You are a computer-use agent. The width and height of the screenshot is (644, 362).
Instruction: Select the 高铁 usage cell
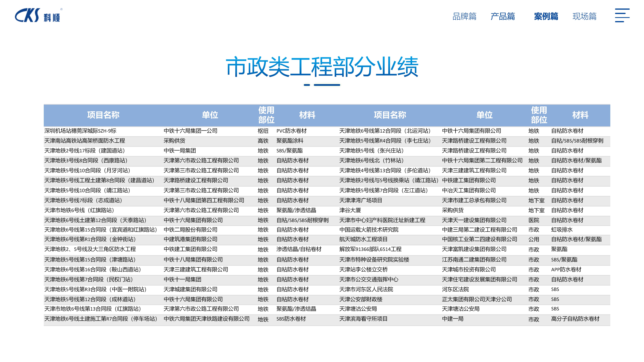pyautogui.click(x=263, y=141)
